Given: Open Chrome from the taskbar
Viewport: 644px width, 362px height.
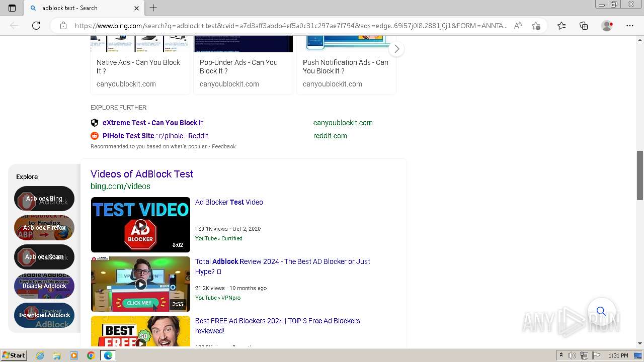Looking at the screenshot, I should point(91,355).
